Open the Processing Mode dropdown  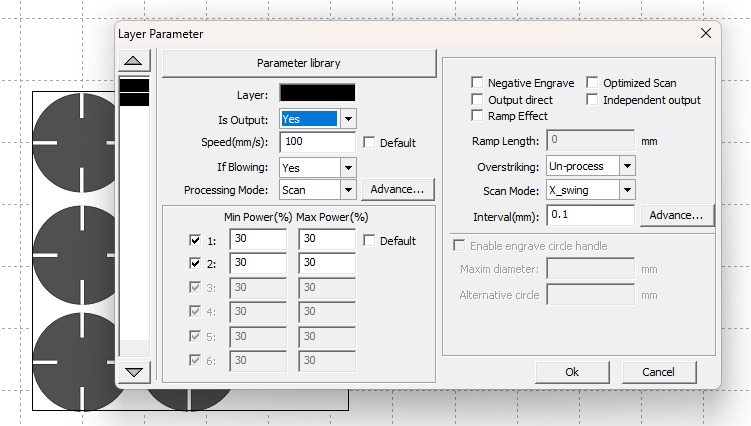(x=349, y=190)
